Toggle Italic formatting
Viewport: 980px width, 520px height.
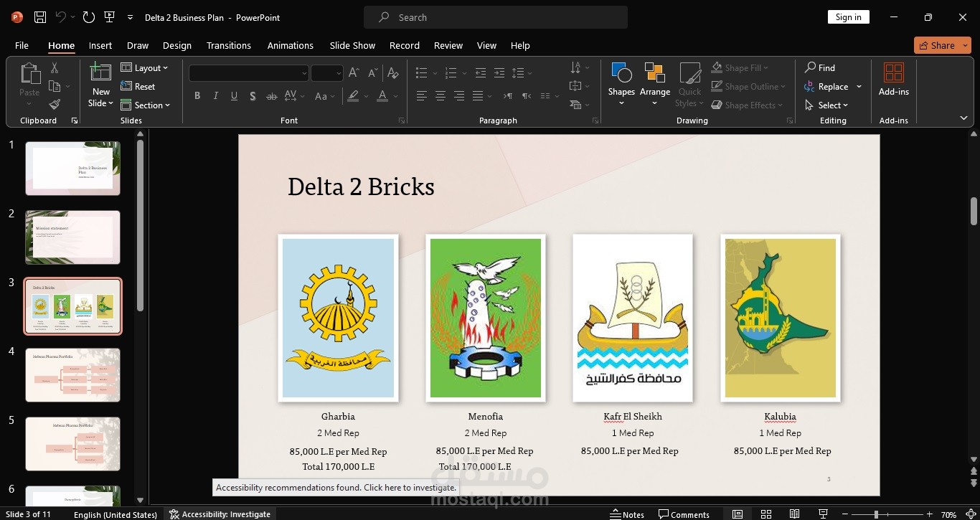[x=216, y=96]
